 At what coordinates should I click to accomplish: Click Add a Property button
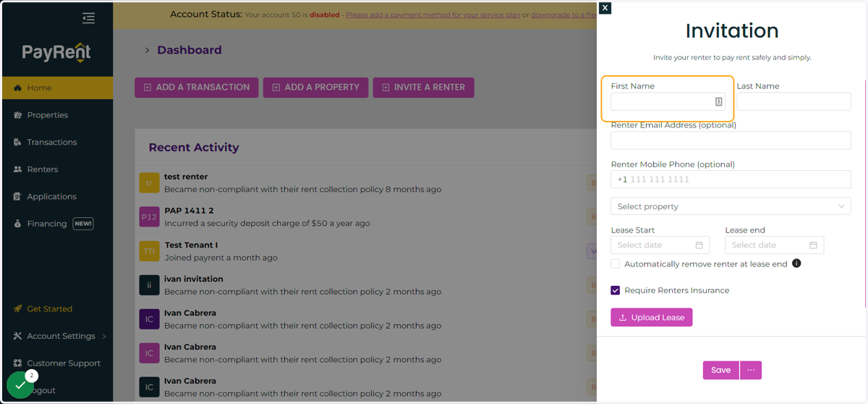[x=315, y=88]
